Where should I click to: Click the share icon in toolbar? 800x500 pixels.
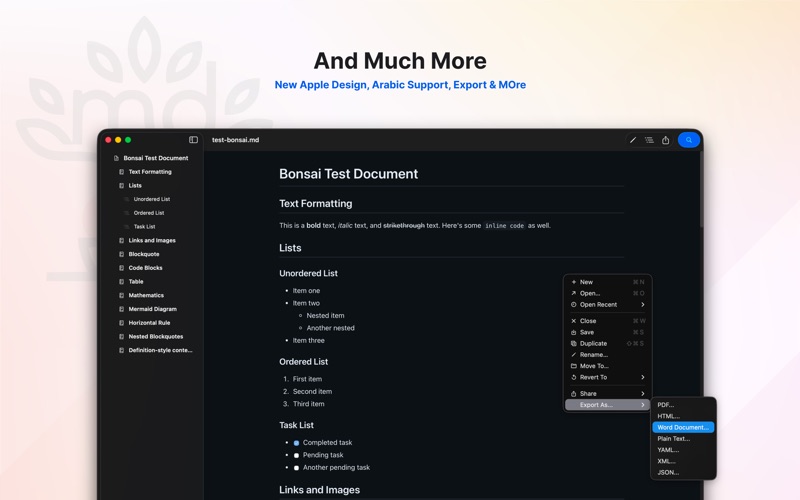(x=665, y=140)
